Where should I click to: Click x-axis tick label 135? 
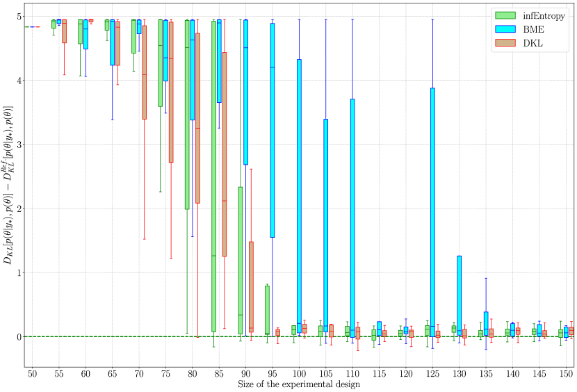point(486,374)
